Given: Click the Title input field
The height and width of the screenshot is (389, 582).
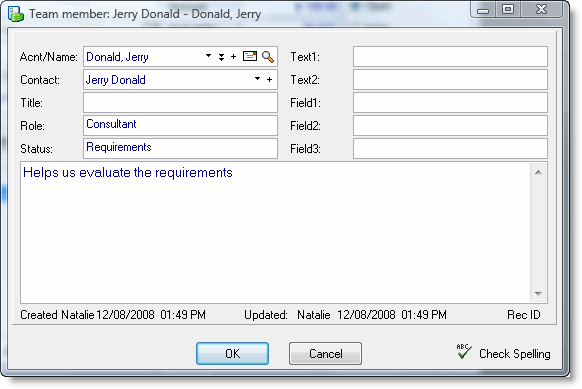Looking at the screenshot, I should coord(180,102).
